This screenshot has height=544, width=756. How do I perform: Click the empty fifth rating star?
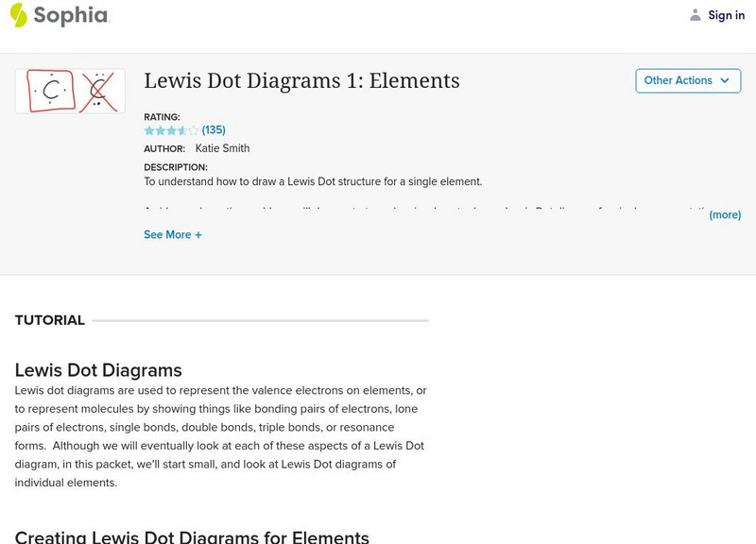click(x=193, y=129)
